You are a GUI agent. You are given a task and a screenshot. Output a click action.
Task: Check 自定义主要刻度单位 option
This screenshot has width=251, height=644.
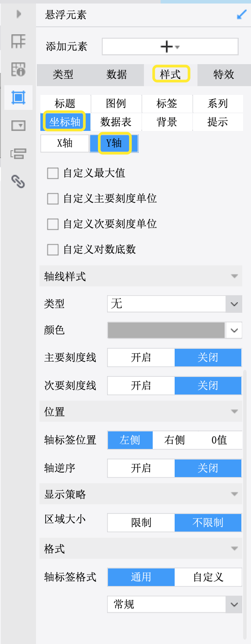(53, 199)
